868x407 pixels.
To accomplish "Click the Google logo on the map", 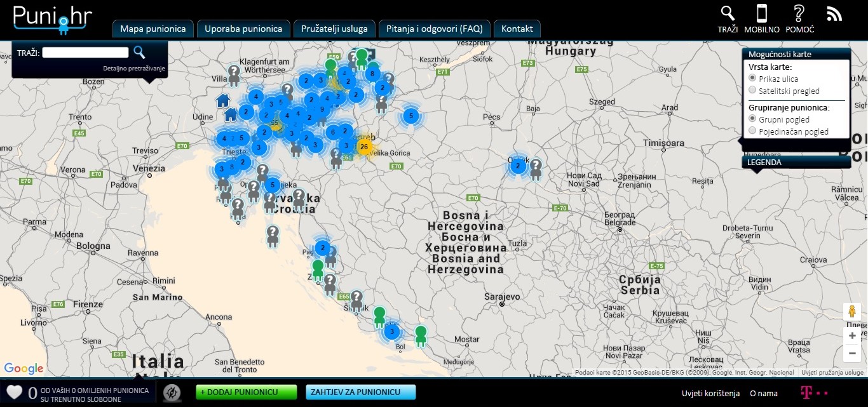I will [24, 368].
